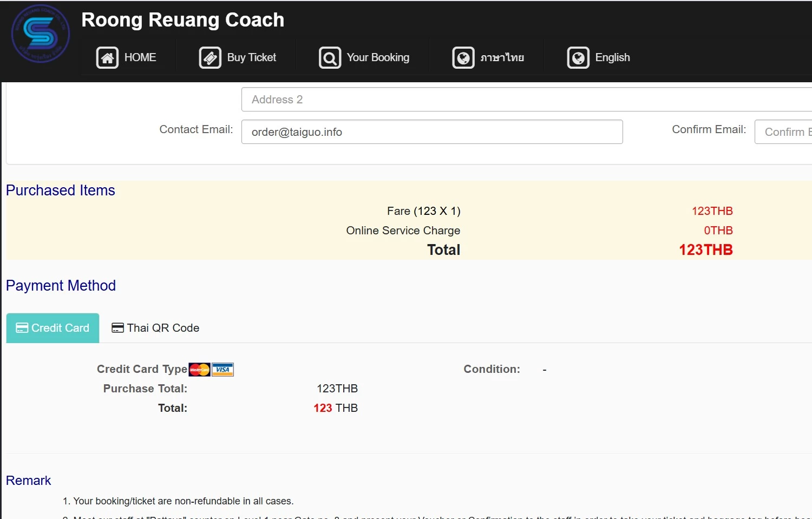Open the HOME menu item

(x=127, y=57)
